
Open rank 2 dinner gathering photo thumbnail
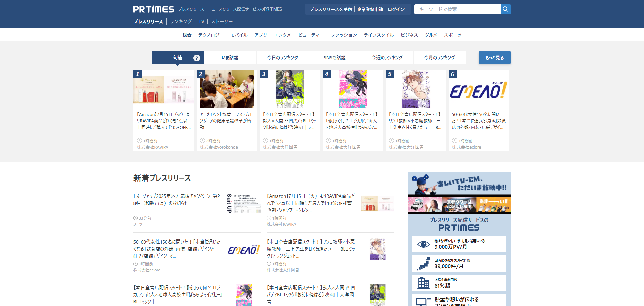[227, 89]
